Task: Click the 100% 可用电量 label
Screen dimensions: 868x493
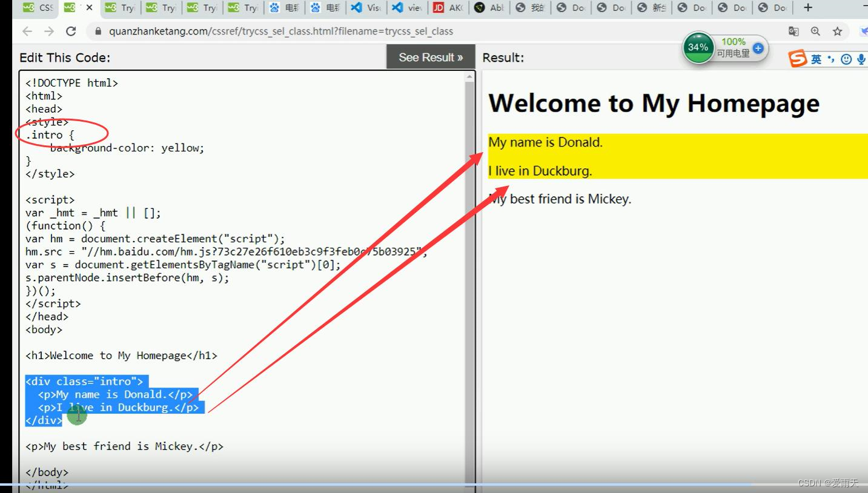Action: coord(734,48)
